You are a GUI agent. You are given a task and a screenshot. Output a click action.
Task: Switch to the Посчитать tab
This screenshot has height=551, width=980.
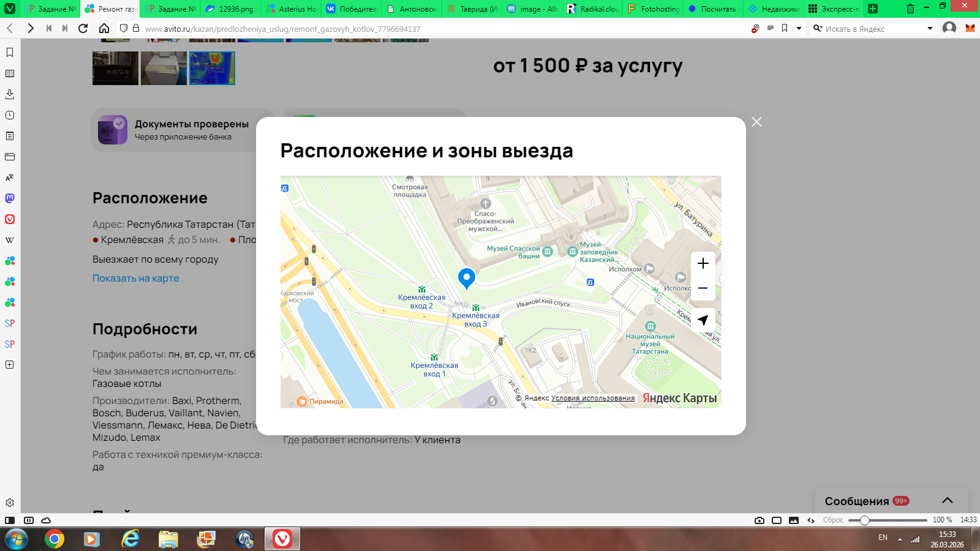pyautogui.click(x=712, y=9)
